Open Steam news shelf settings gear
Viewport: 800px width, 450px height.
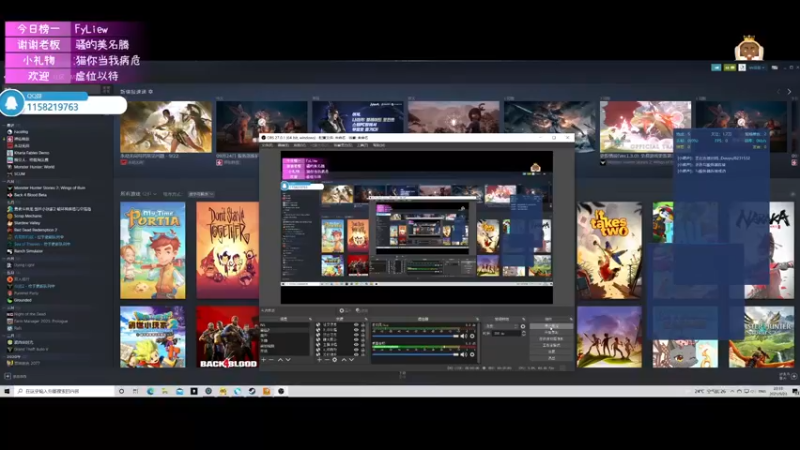click(151, 92)
